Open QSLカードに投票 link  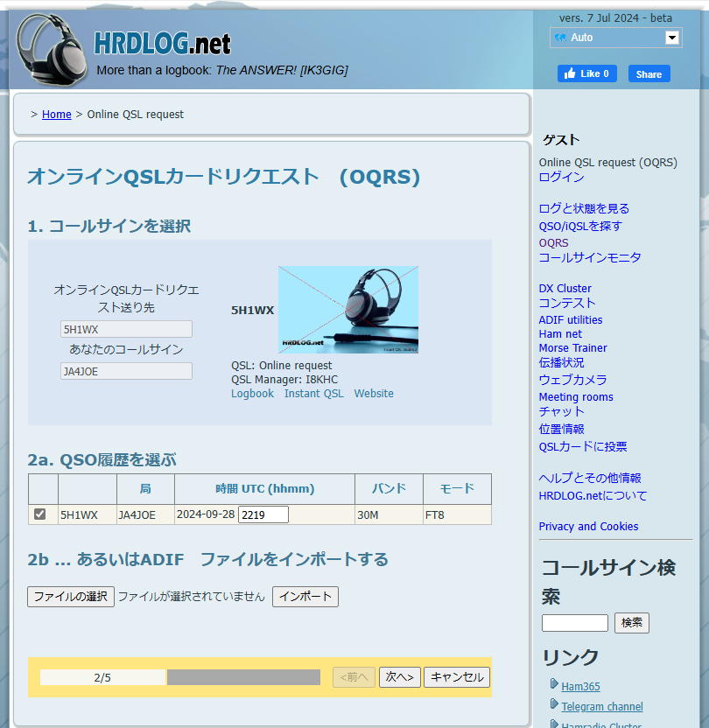(x=583, y=446)
